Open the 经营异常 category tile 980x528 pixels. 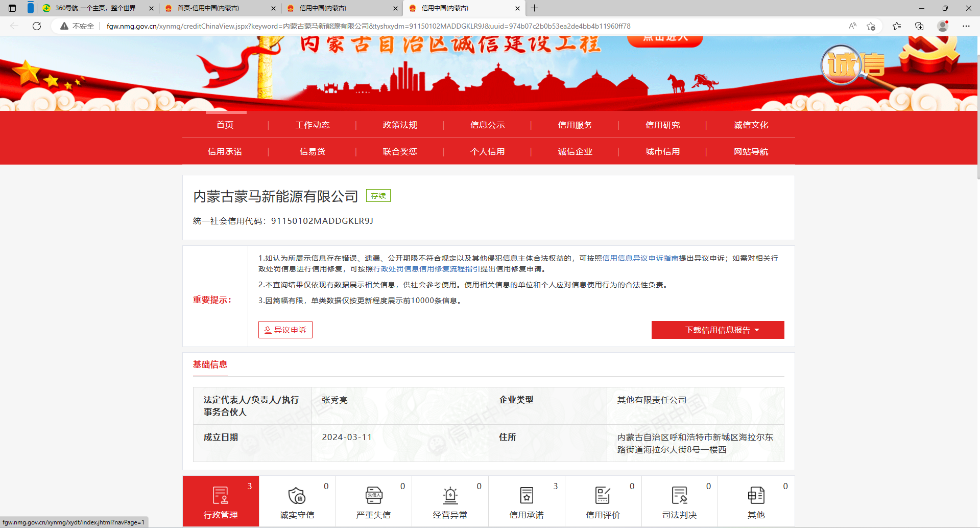450,501
